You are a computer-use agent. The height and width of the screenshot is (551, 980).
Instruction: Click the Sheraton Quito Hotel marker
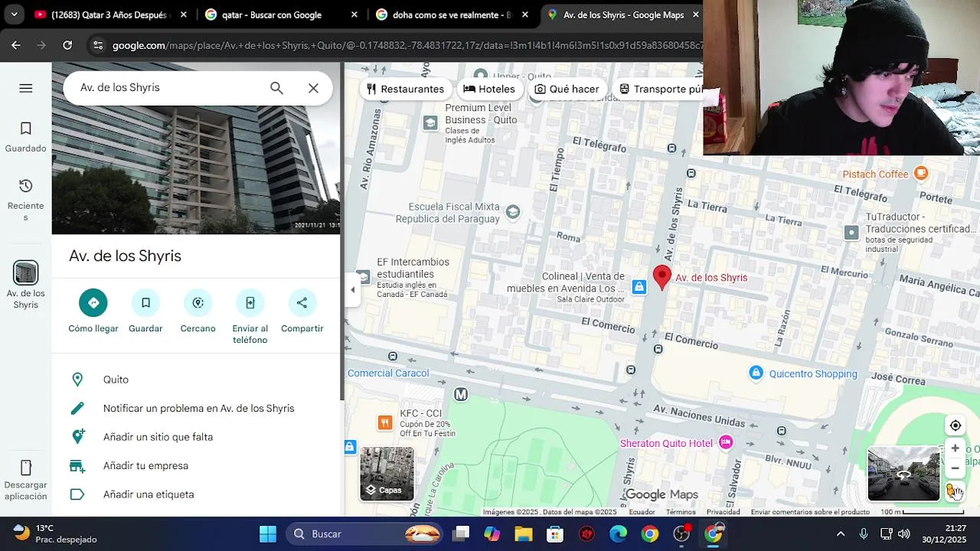pyautogui.click(x=726, y=443)
